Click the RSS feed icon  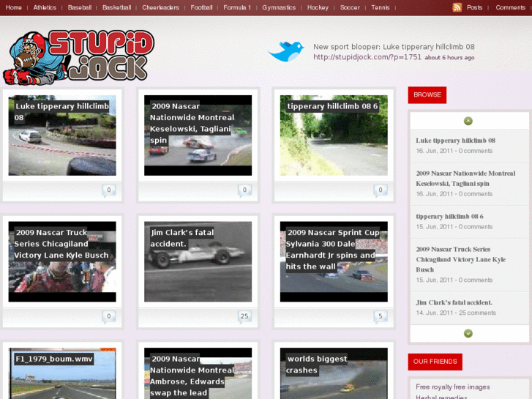(x=457, y=7)
